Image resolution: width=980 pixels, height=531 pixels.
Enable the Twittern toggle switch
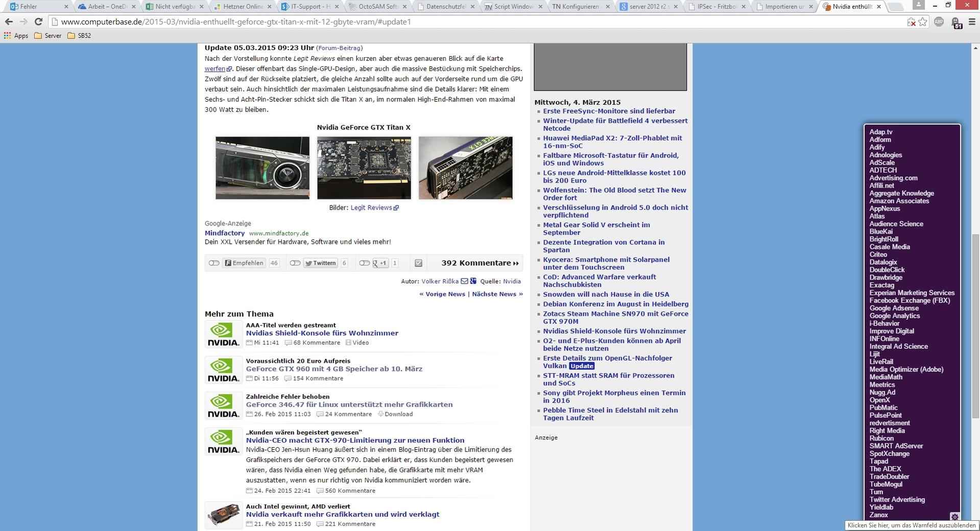coord(295,263)
